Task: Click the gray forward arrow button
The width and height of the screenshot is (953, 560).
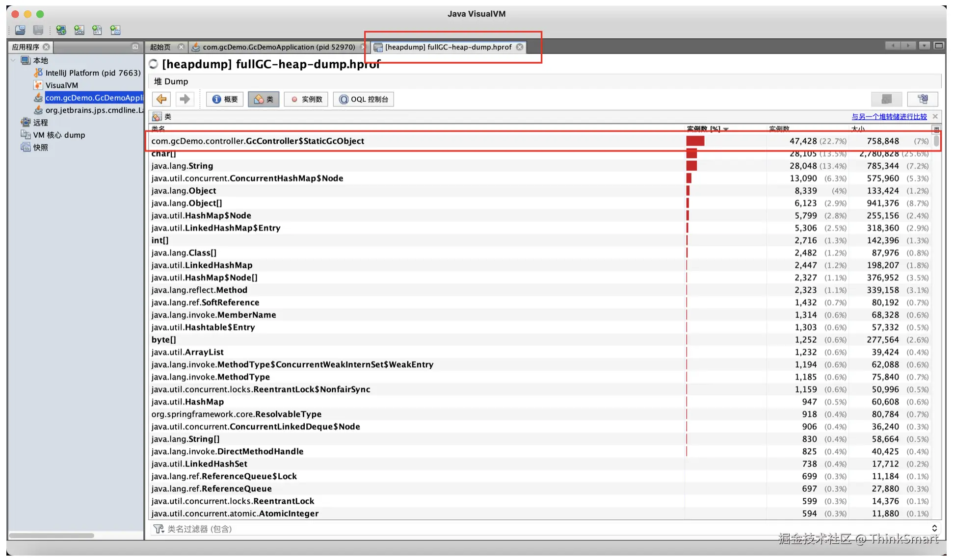Action: point(185,100)
